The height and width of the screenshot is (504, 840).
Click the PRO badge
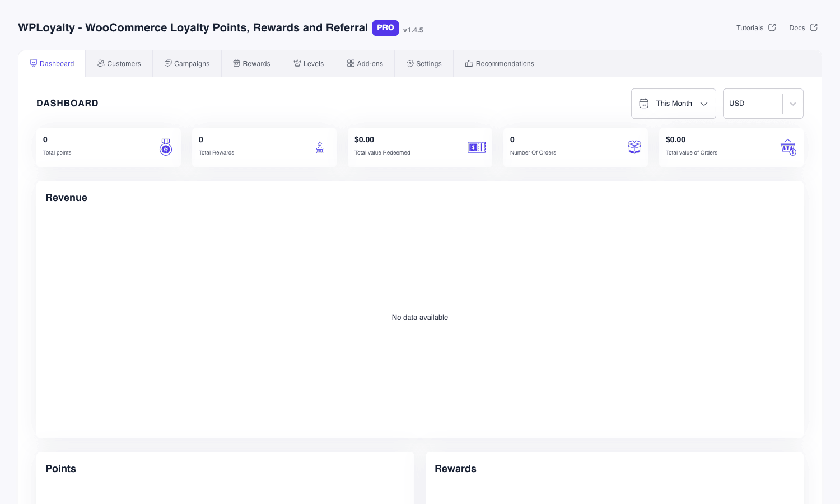[385, 27]
